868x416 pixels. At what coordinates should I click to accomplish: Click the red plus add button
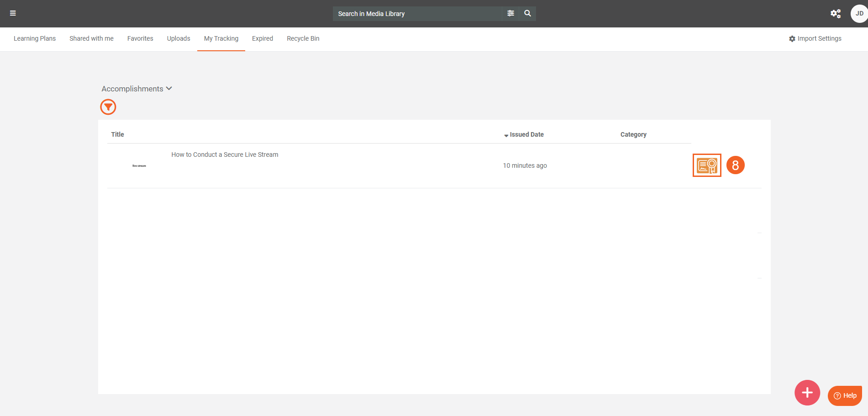click(807, 393)
